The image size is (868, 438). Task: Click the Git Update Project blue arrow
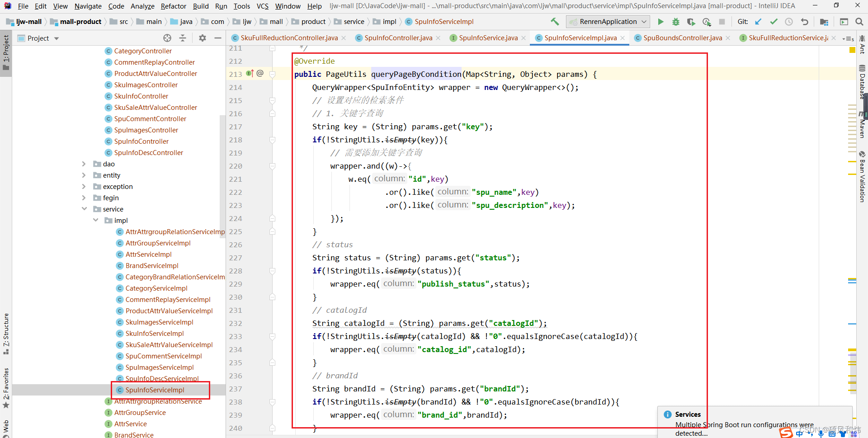click(x=759, y=22)
